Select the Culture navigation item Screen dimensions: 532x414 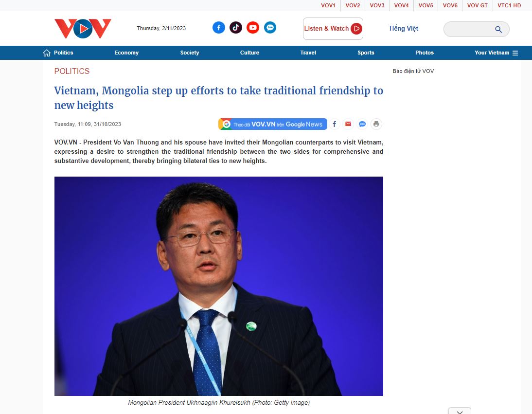coord(249,53)
